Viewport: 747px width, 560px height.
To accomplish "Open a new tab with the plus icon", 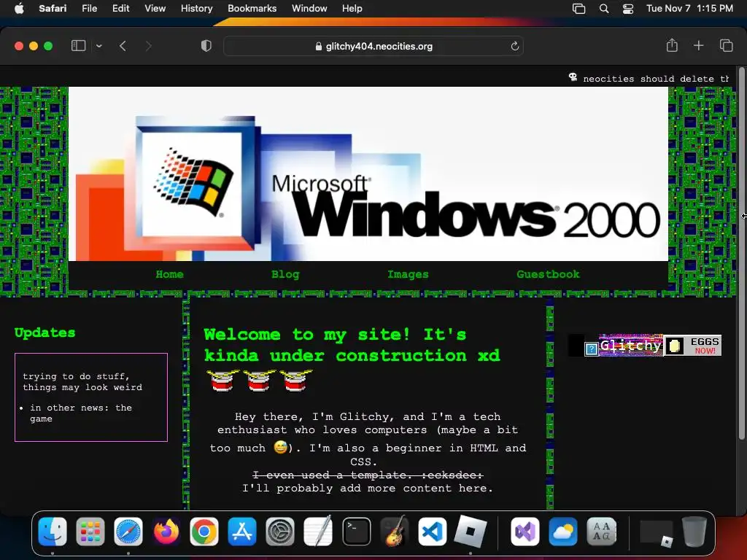I will coord(698,46).
